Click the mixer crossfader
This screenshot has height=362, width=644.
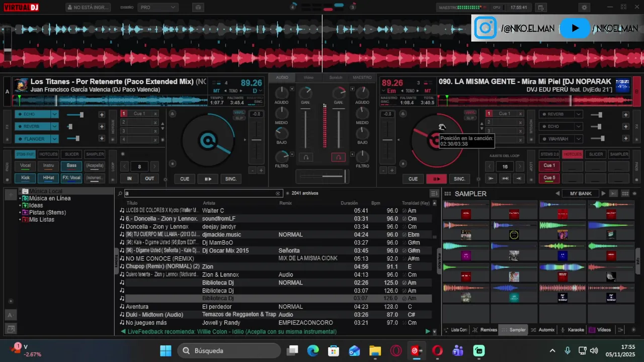coord(322,176)
